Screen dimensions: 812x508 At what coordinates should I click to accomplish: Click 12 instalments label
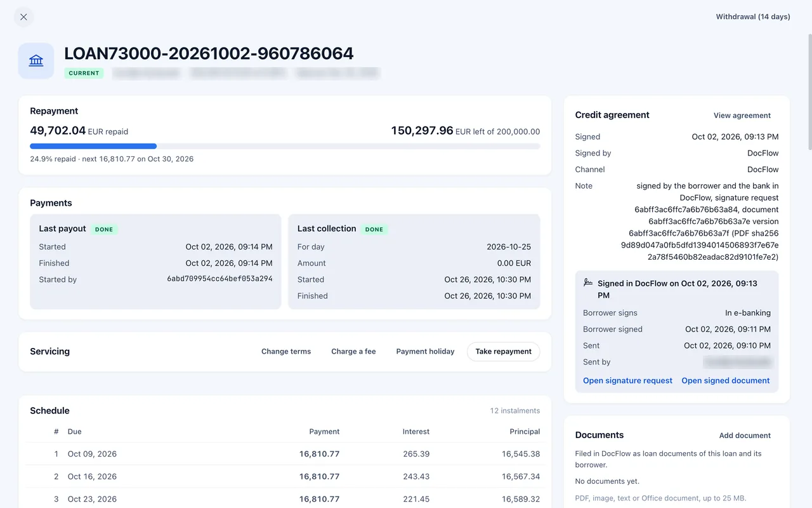pos(515,411)
